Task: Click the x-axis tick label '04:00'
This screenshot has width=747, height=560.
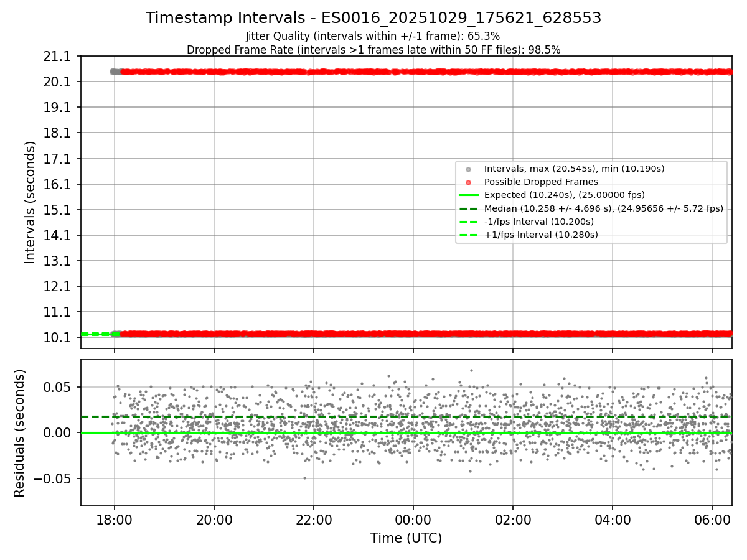Action: tap(612, 519)
